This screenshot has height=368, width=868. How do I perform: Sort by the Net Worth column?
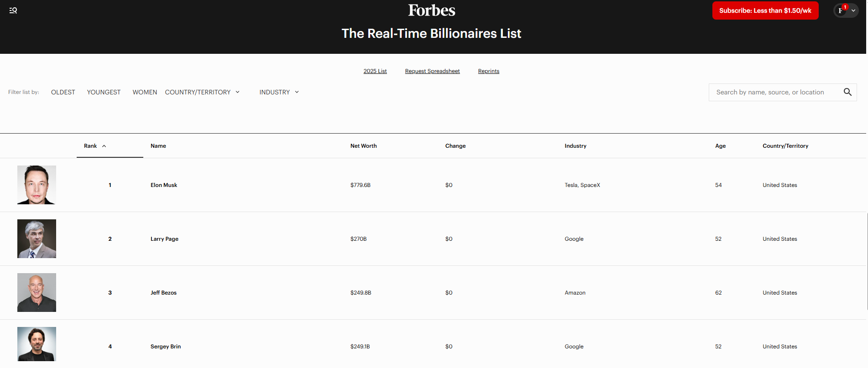click(363, 146)
